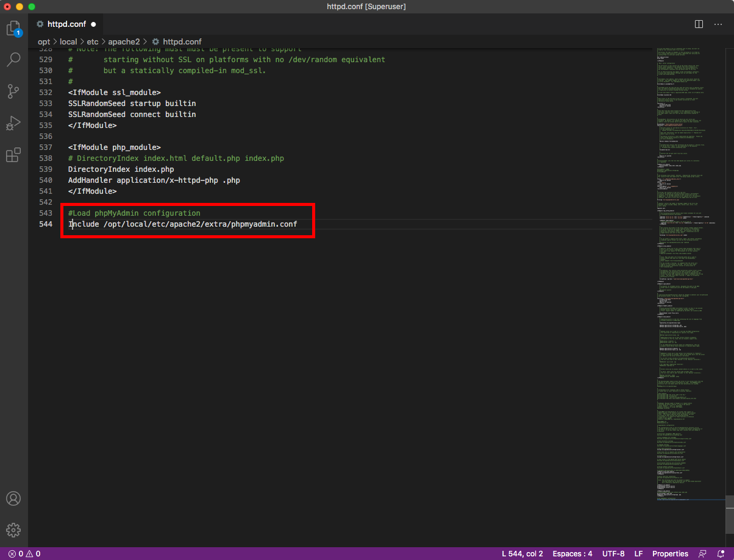Expand the 'etc' breadcrumb segment
734x560 pixels.
(91, 41)
